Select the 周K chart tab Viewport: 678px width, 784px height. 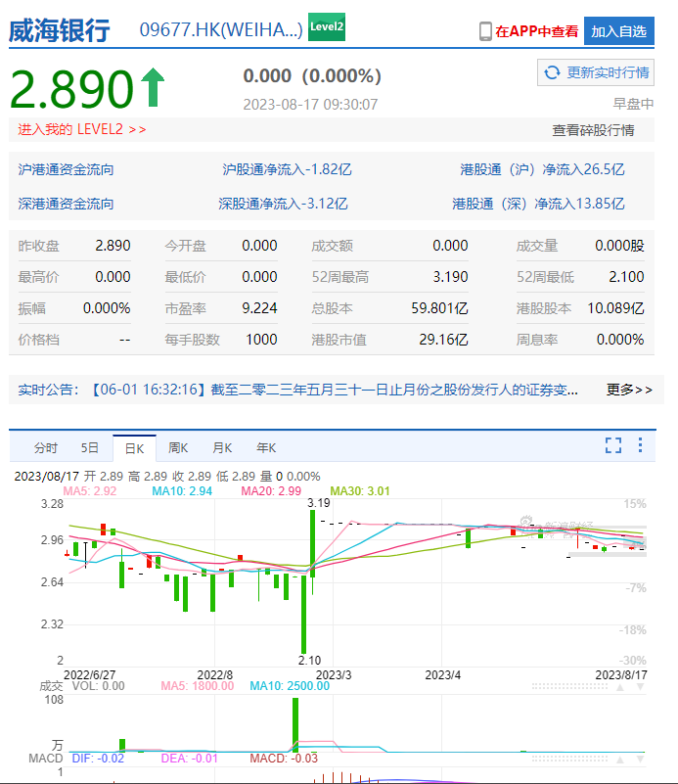pyautogui.click(x=178, y=448)
